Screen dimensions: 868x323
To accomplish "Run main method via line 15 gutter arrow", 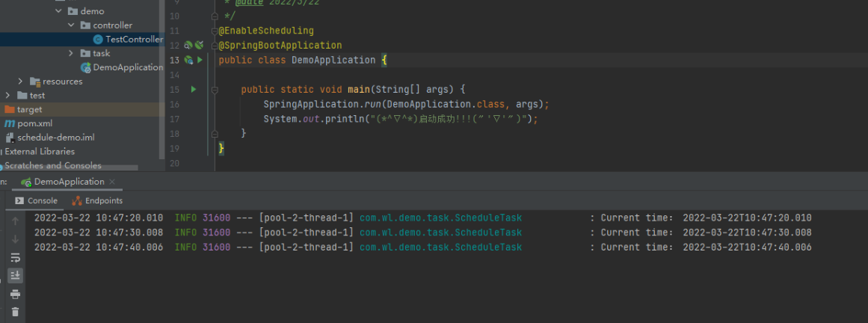I will coord(193,90).
